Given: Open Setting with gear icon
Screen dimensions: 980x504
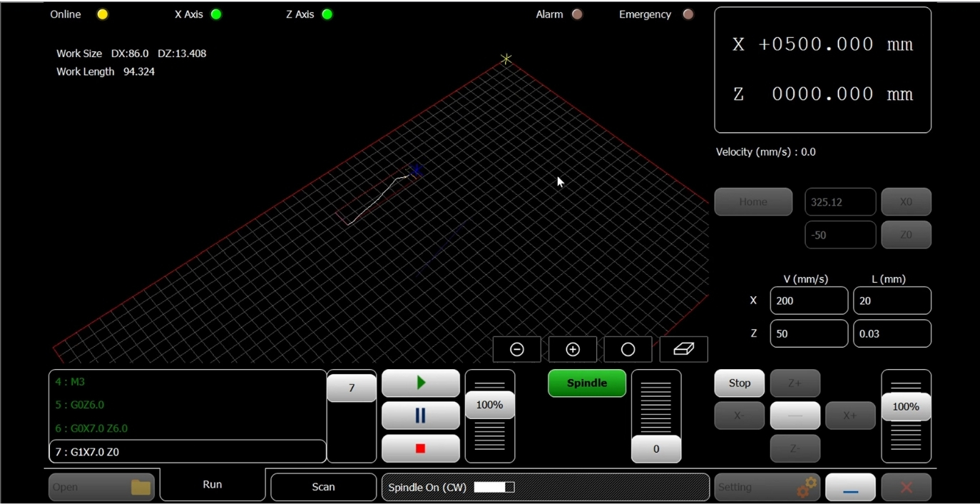Looking at the screenshot, I should (767, 487).
